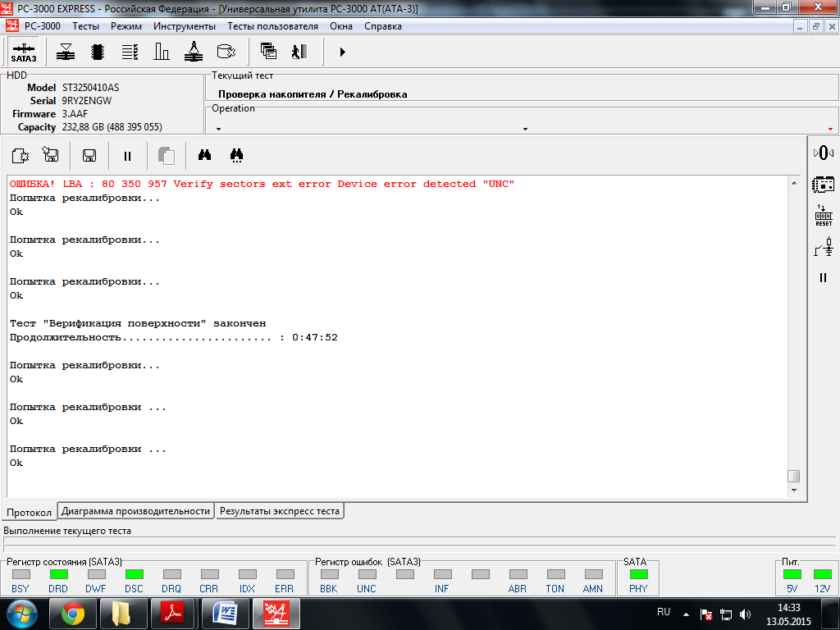
Task: Click the pyramid structure toolbar icon
Action: tap(194, 52)
